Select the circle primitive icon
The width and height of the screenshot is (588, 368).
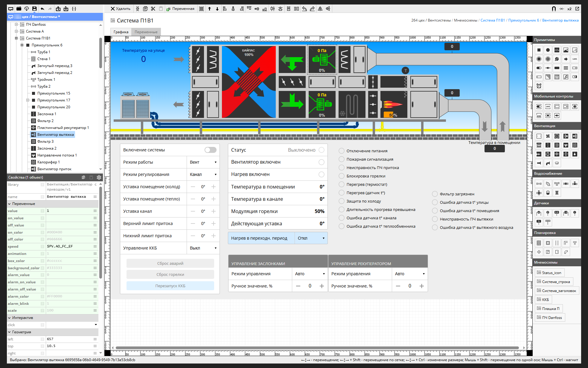click(x=548, y=50)
